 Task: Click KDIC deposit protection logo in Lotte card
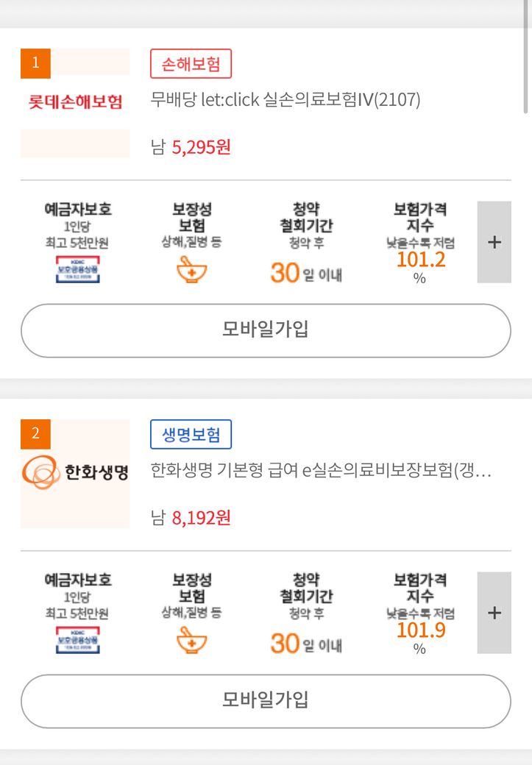pos(78,269)
